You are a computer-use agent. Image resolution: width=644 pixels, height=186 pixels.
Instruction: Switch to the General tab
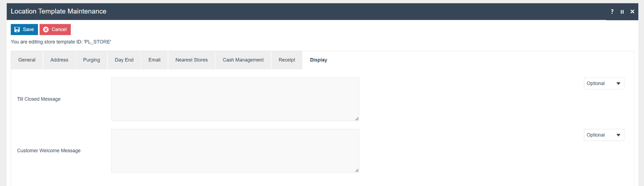tap(27, 60)
